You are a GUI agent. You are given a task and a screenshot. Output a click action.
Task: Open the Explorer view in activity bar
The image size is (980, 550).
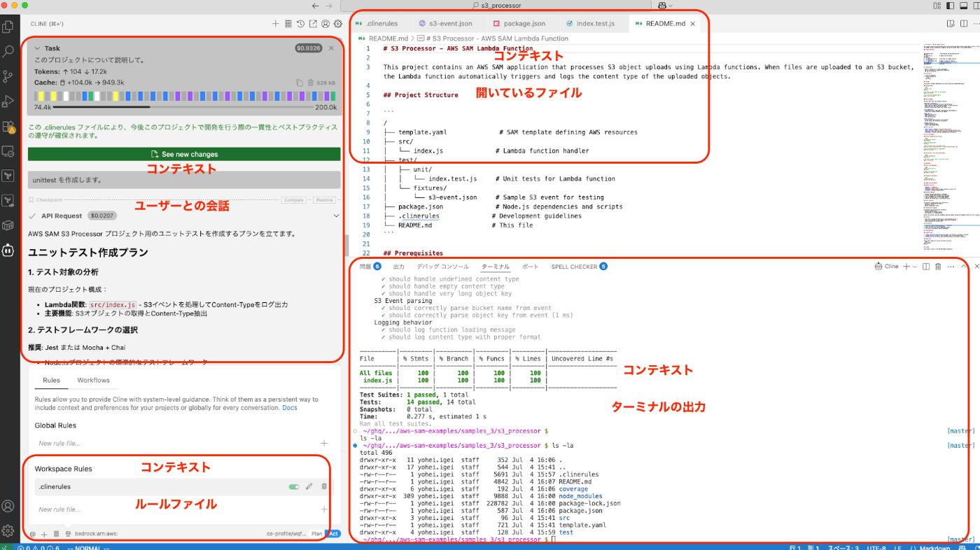(x=8, y=27)
